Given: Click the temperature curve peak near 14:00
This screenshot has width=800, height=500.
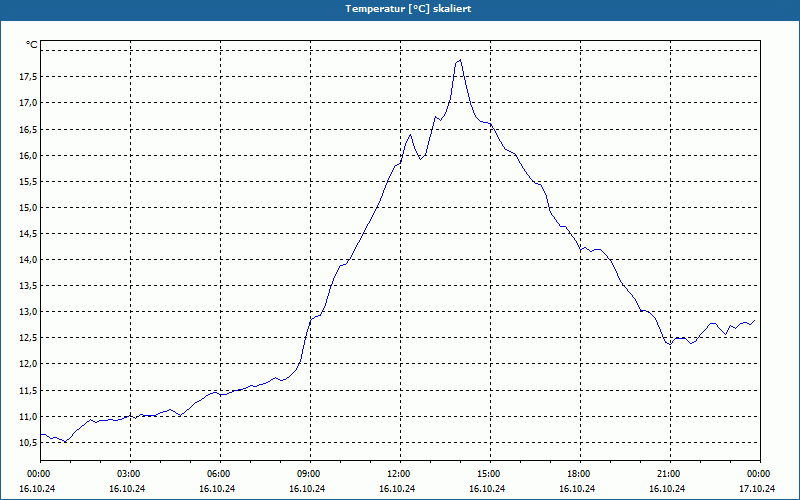Looking at the screenshot, I should (x=460, y=60).
